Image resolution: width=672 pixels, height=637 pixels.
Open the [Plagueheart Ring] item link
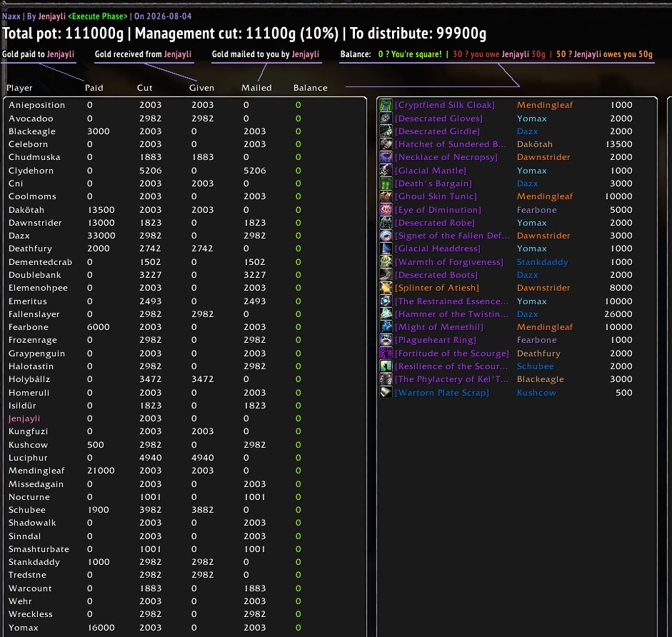point(436,340)
